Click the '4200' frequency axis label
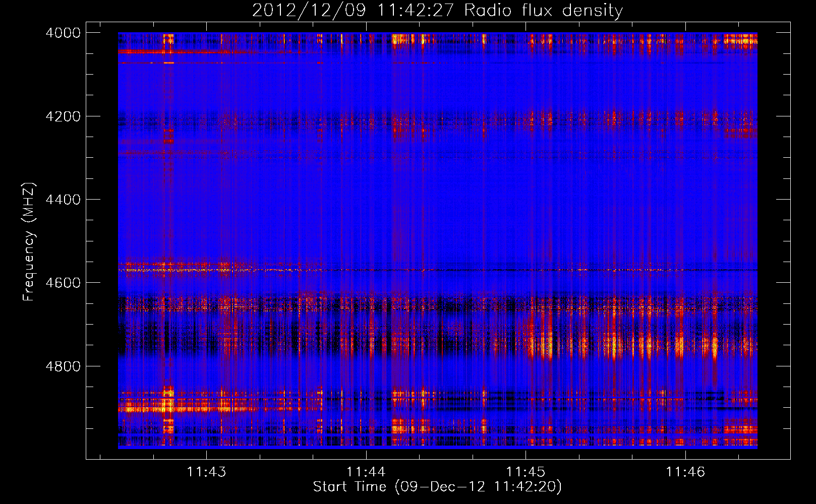Screen dimensions: 816x504 [x=63, y=116]
